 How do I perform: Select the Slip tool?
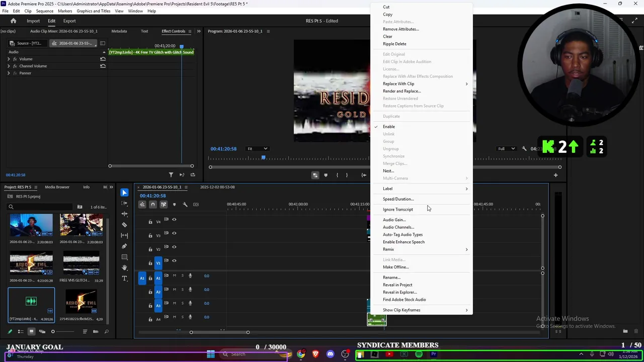(124, 235)
